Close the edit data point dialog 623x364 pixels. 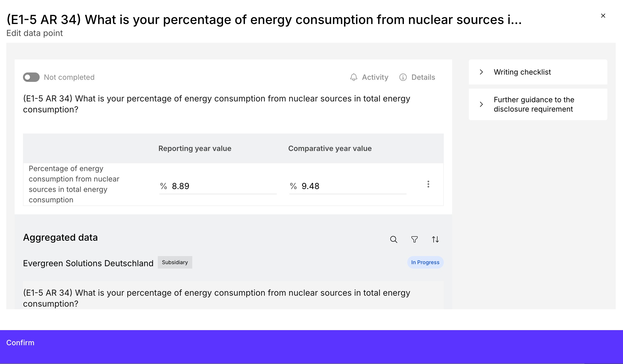[603, 16]
